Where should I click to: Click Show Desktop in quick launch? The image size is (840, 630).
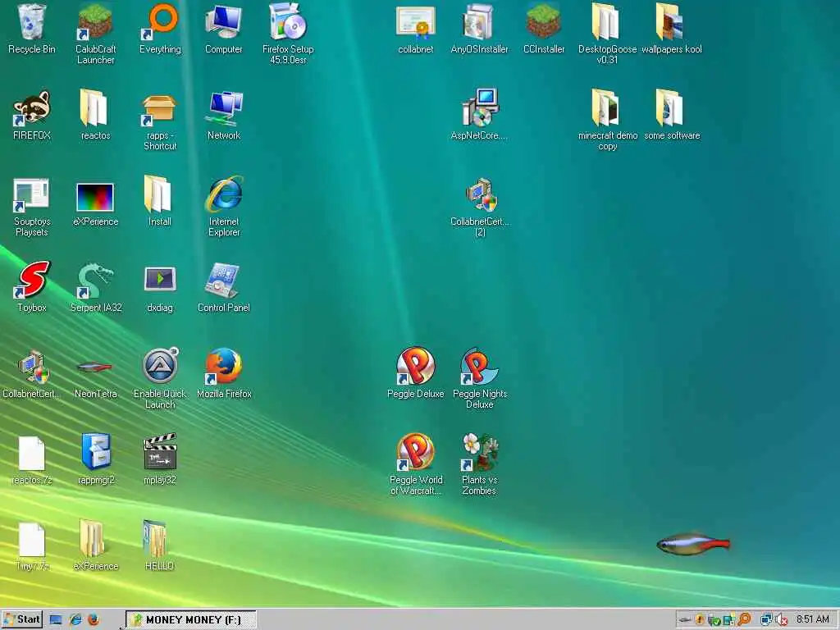tap(56, 620)
